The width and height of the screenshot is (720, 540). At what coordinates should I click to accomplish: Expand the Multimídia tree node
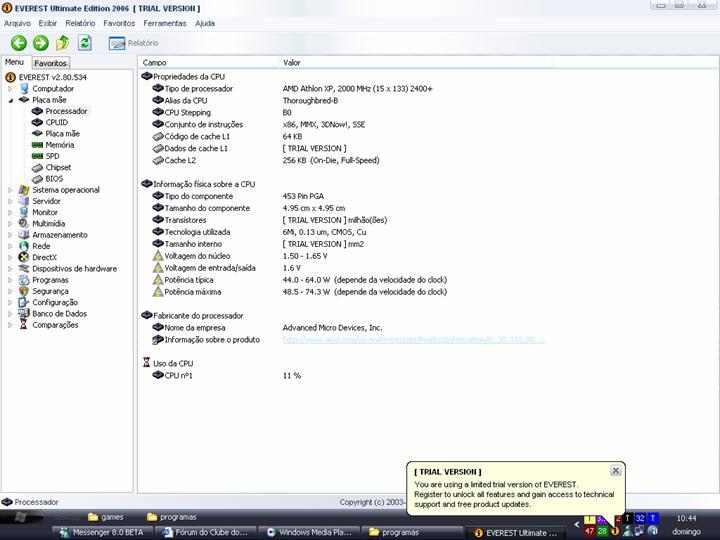tap(10, 224)
